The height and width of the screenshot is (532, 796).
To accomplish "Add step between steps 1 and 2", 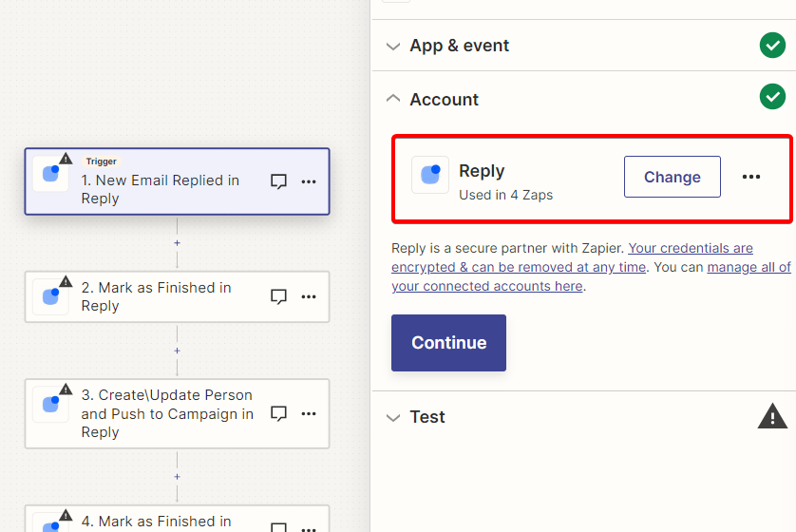I will pos(177,243).
